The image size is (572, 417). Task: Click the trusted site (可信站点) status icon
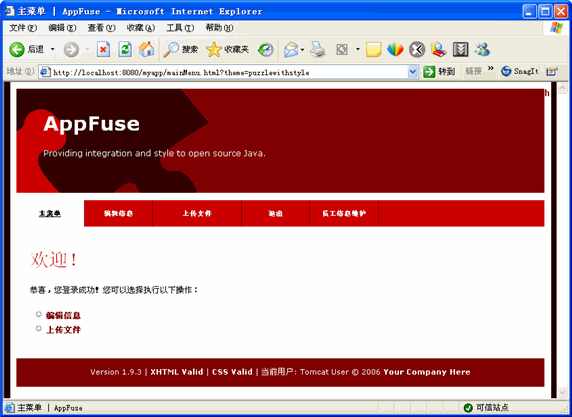tap(468, 408)
